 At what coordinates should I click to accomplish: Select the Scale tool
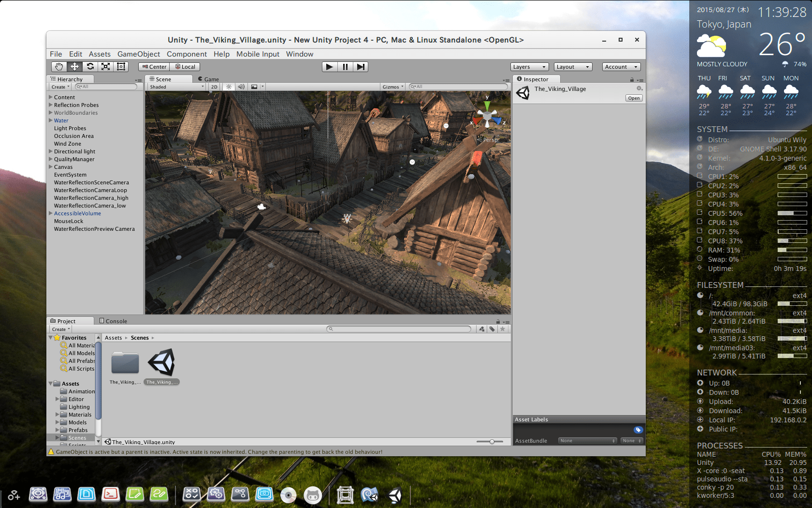tap(106, 66)
